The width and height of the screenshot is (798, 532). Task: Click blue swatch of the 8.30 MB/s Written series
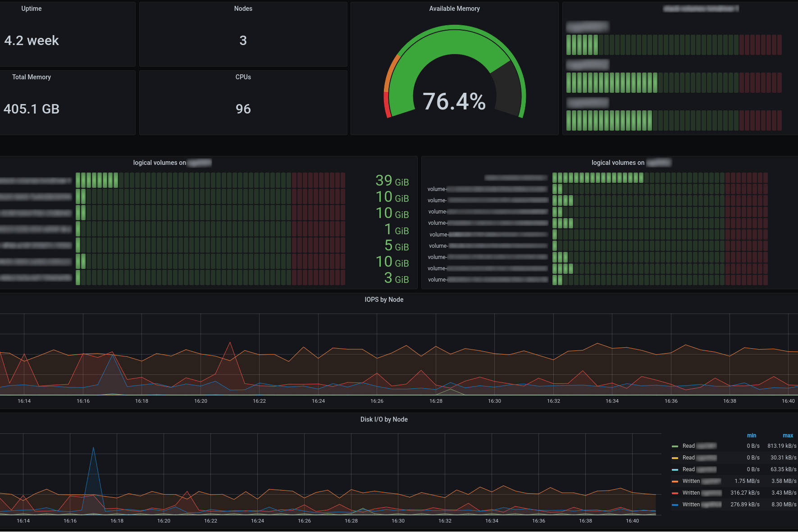click(x=675, y=505)
